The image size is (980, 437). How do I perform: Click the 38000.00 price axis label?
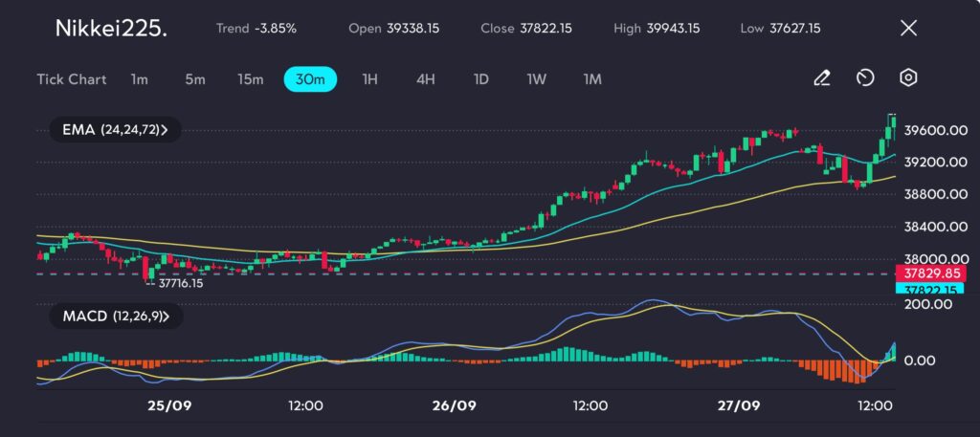936,258
